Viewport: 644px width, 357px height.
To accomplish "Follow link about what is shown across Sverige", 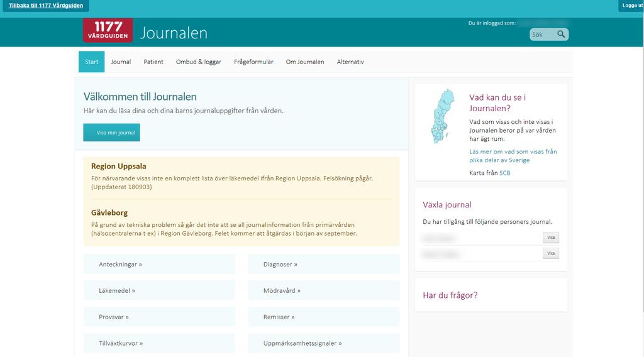I will pyautogui.click(x=513, y=156).
